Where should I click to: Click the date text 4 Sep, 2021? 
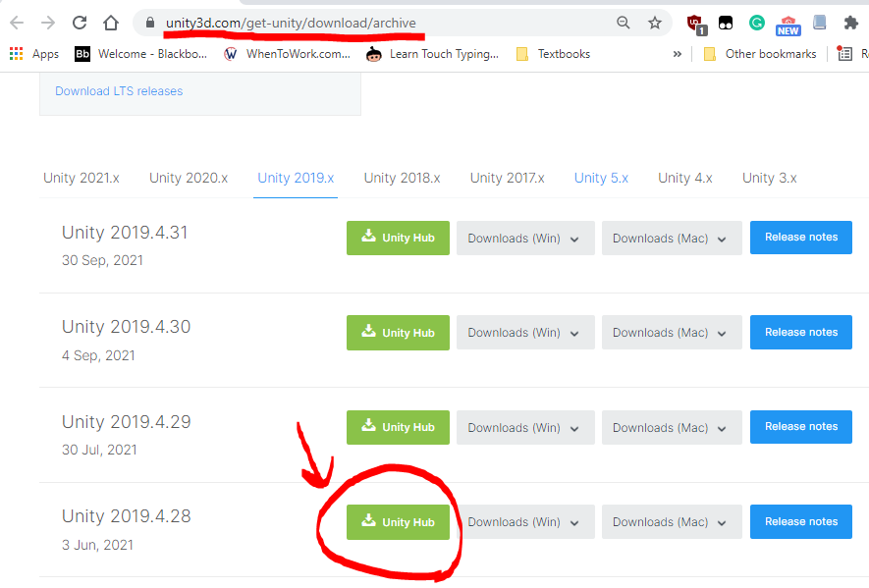pyautogui.click(x=98, y=355)
